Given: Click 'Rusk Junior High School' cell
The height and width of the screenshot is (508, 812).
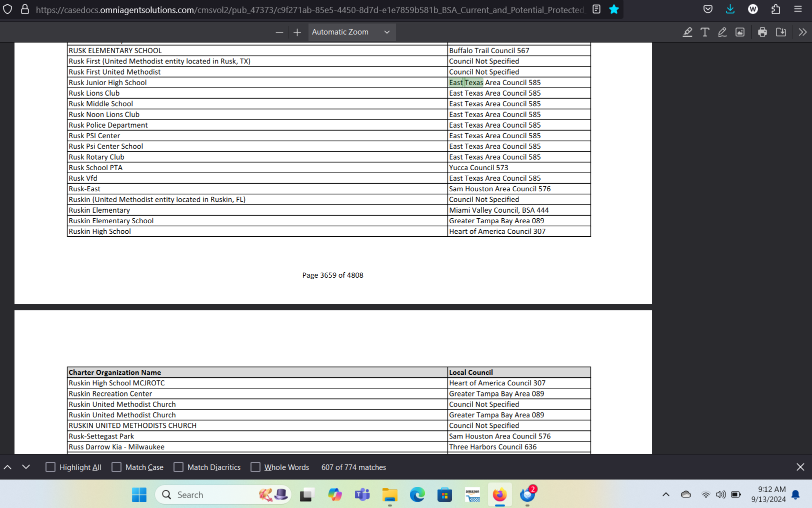Looking at the screenshot, I should click(257, 83).
